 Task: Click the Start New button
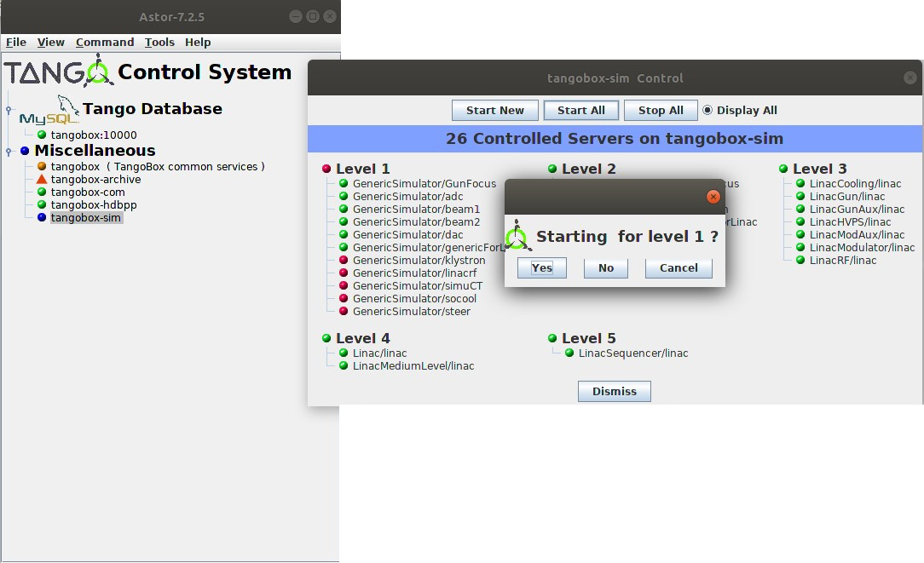[495, 110]
